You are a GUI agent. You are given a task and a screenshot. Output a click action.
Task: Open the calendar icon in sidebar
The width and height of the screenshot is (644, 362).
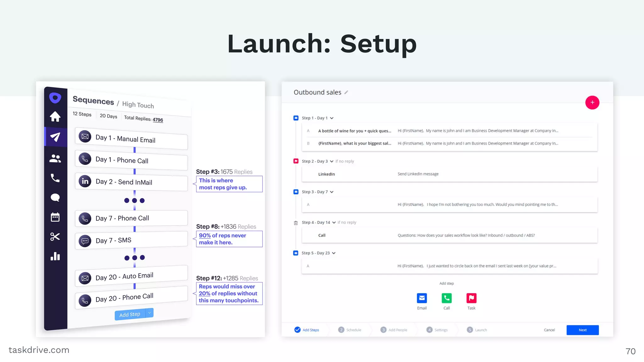55,217
